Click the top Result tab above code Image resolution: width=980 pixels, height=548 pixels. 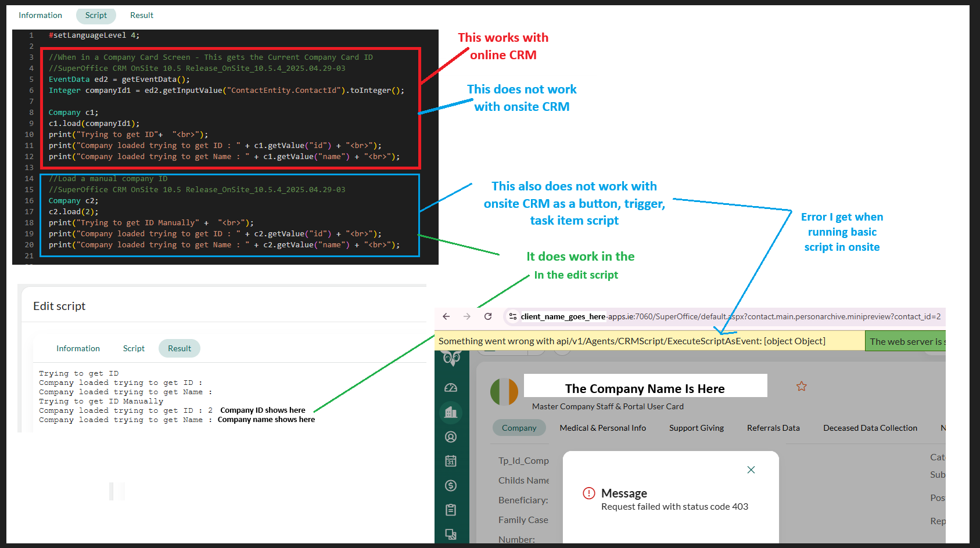click(142, 15)
